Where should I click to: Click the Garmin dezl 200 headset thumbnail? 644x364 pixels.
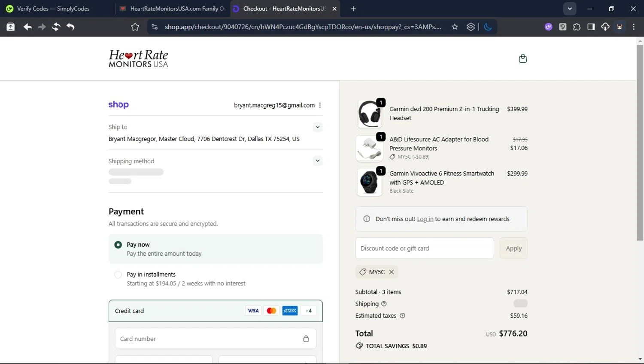coord(370,114)
